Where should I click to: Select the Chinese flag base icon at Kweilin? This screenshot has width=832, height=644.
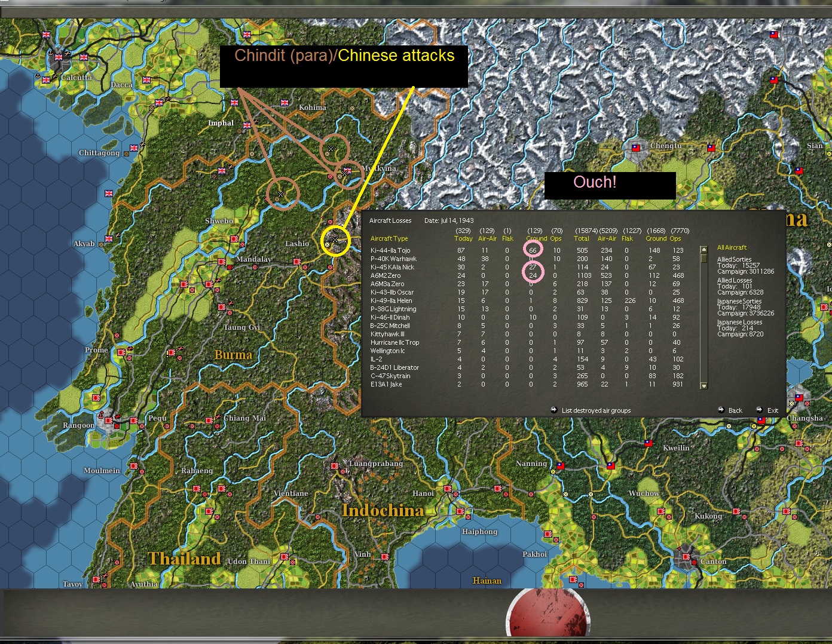point(649,443)
